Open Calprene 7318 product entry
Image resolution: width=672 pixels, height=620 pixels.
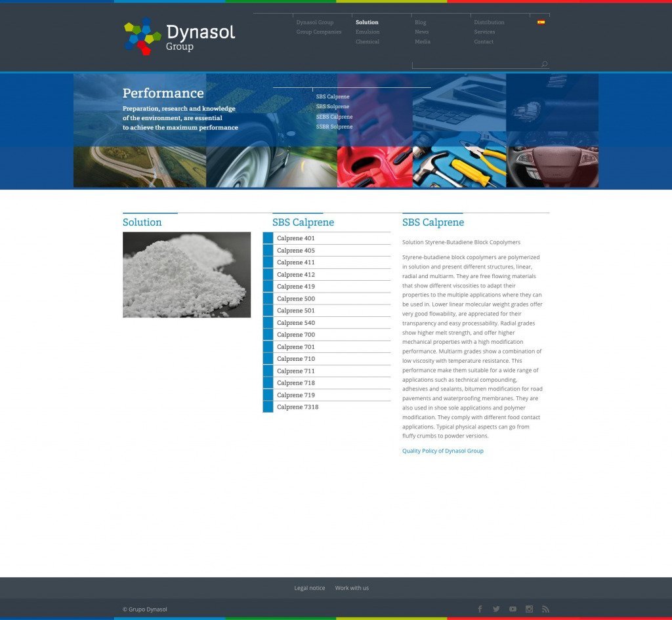[327, 407]
